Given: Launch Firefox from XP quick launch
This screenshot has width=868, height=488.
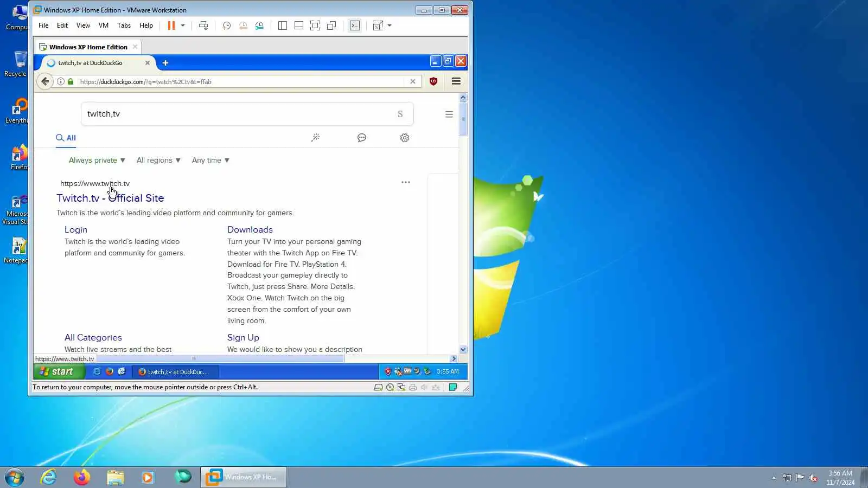Looking at the screenshot, I should (x=109, y=371).
